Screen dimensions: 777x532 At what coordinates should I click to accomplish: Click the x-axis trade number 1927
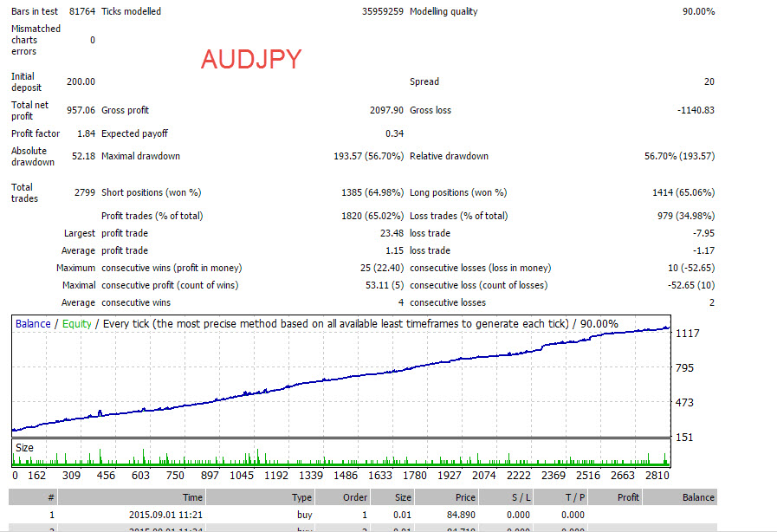450,476
